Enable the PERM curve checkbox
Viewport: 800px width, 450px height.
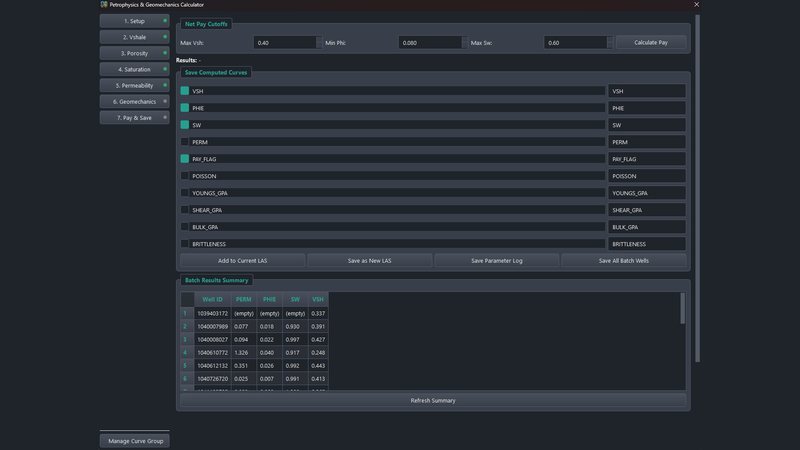185,142
